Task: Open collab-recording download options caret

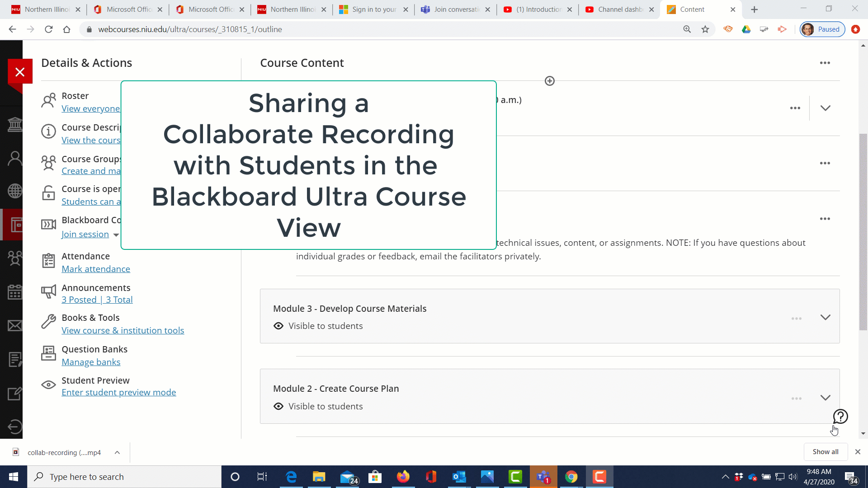Action: point(117,452)
